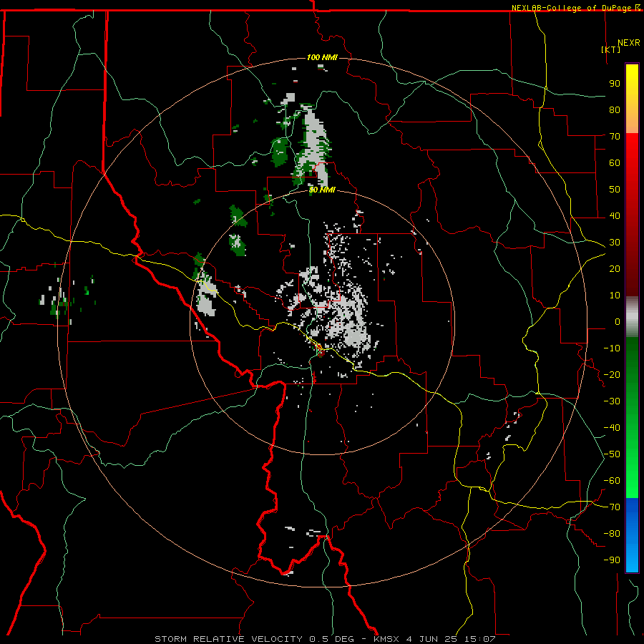Click the 30 value on the velocity scale
This screenshot has width=644, height=644.
(x=615, y=243)
